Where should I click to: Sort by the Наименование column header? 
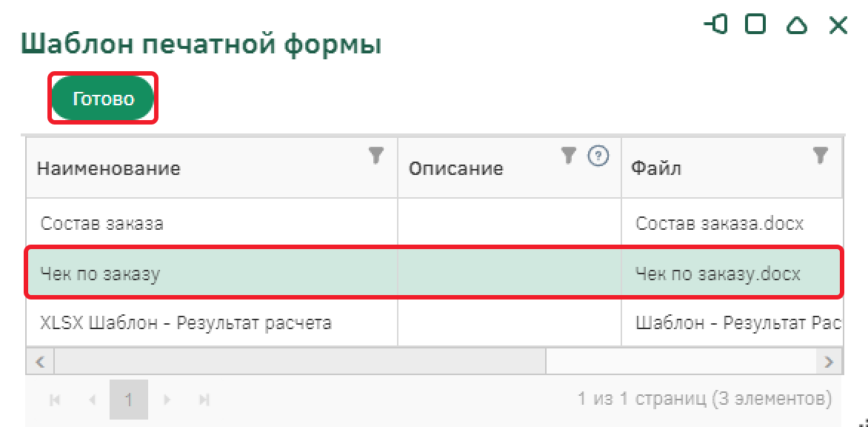point(109,168)
